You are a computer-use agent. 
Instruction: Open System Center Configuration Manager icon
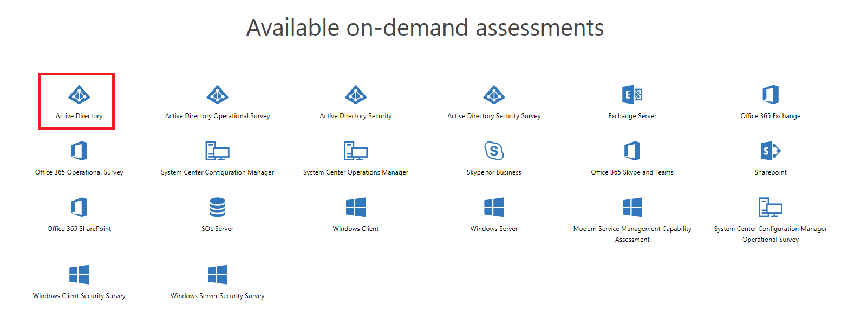pos(218,151)
